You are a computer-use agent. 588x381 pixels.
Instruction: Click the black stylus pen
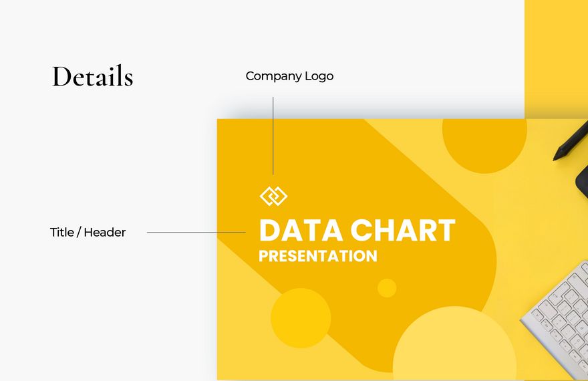point(570,141)
